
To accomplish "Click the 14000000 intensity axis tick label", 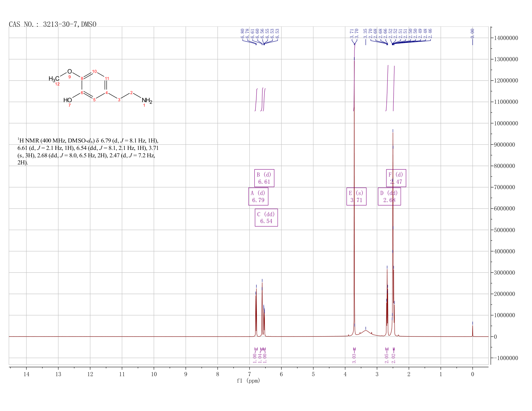I will [506, 38].
